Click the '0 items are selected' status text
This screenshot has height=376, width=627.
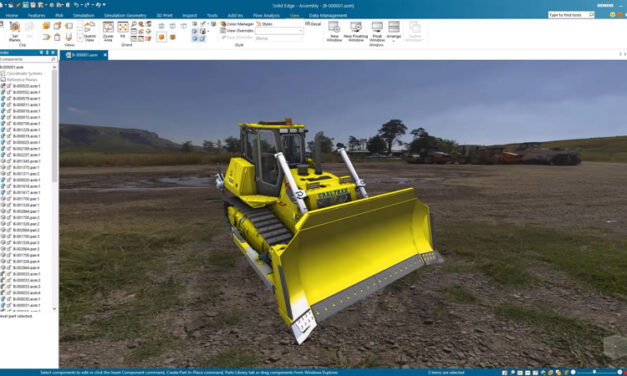coord(446,372)
